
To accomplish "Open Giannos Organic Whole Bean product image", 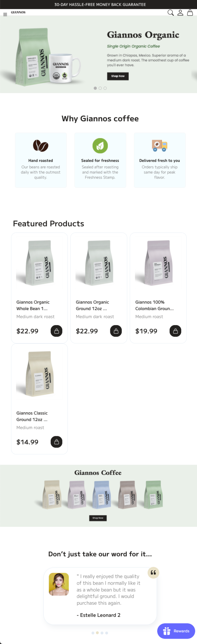I will point(39,263).
